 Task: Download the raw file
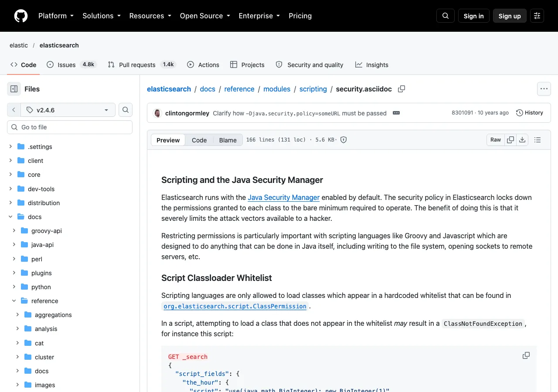point(522,140)
